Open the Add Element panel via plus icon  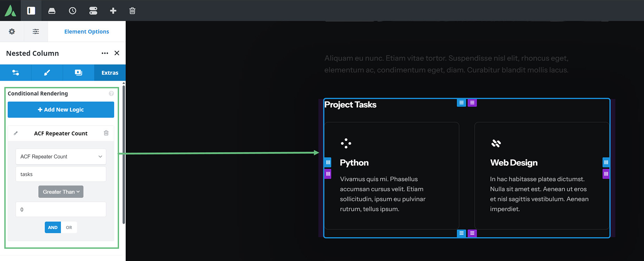tap(113, 10)
